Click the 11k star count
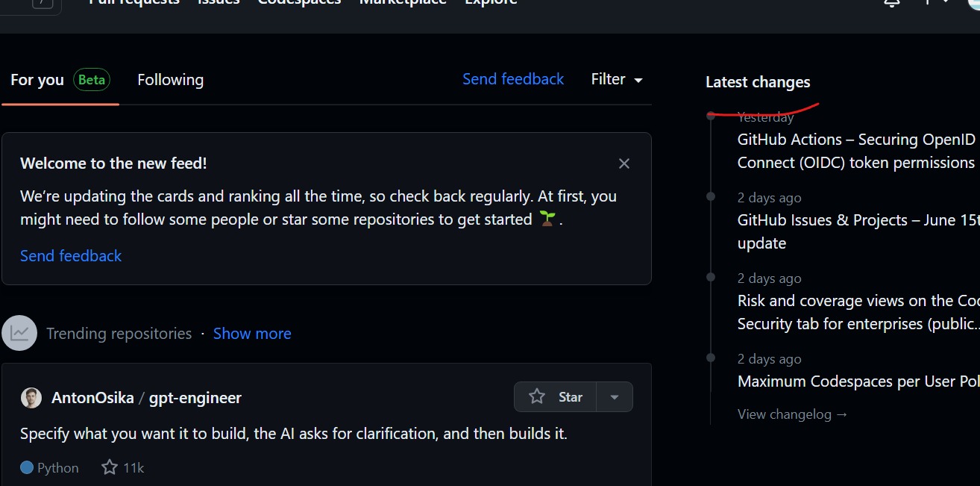This screenshot has width=980, height=486. pos(134,467)
